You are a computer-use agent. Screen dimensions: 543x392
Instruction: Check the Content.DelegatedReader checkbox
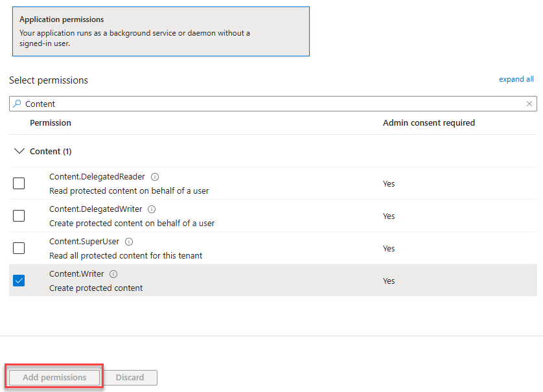19,183
